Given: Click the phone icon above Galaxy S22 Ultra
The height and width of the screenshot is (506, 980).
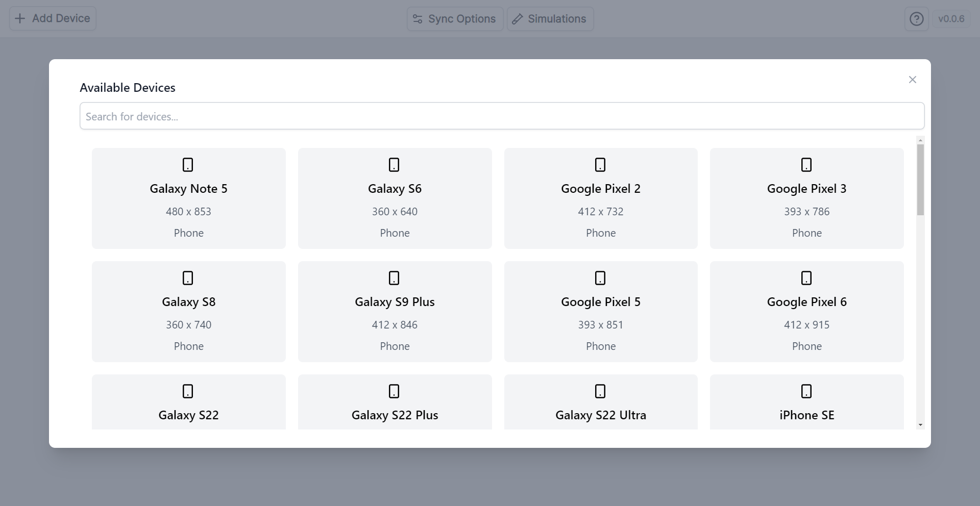Looking at the screenshot, I should tap(600, 391).
